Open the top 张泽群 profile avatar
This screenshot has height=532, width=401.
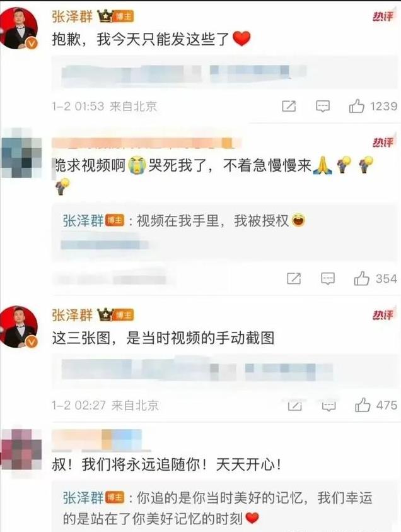[19, 28]
